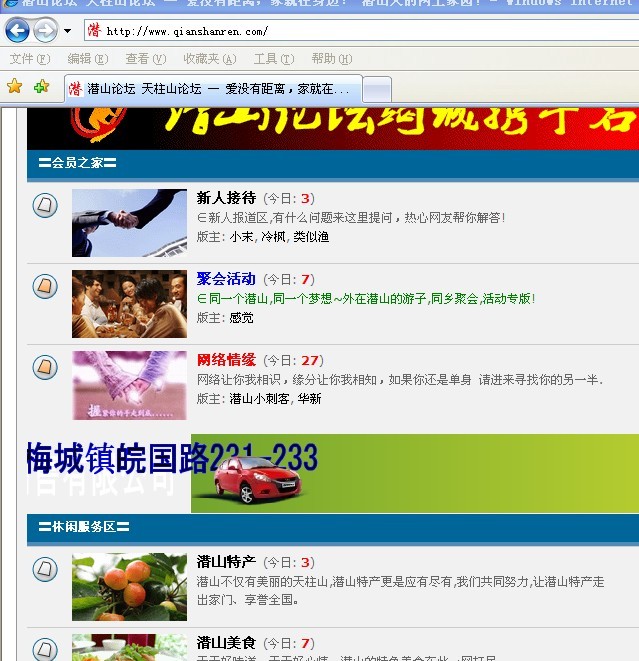Click the Add to Favorites icon
This screenshot has width=639, height=661.
click(x=41, y=87)
